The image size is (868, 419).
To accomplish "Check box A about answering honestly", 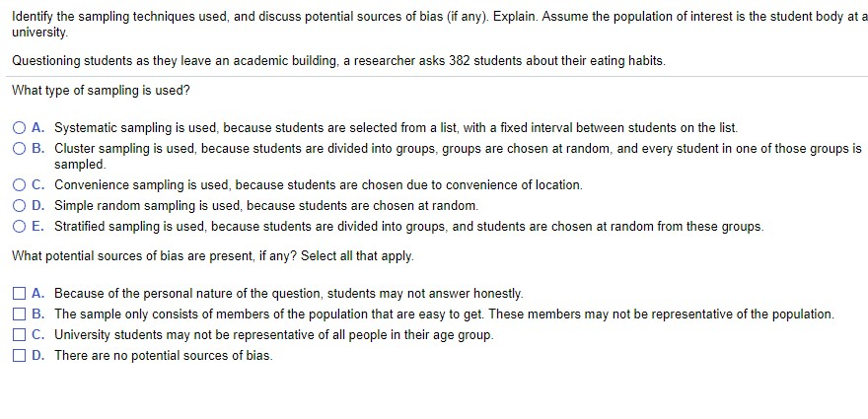I will click(20, 294).
